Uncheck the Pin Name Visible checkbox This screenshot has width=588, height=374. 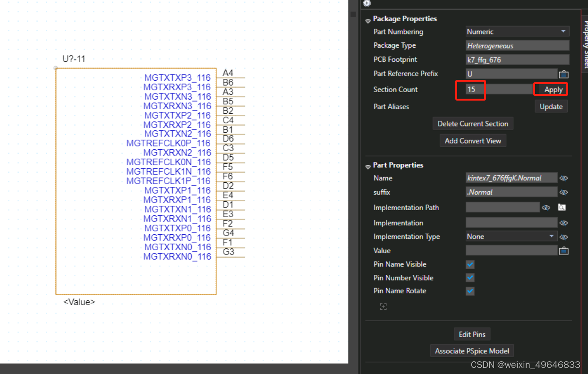coord(470,264)
